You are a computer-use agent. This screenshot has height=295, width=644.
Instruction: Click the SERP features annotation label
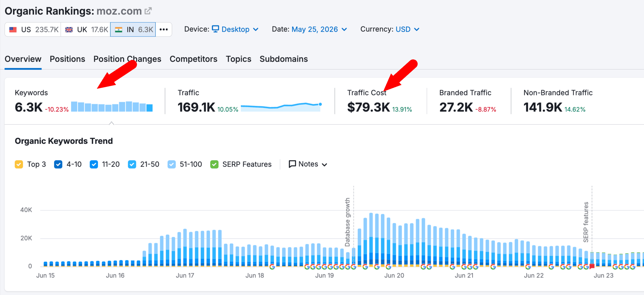(586, 222)
